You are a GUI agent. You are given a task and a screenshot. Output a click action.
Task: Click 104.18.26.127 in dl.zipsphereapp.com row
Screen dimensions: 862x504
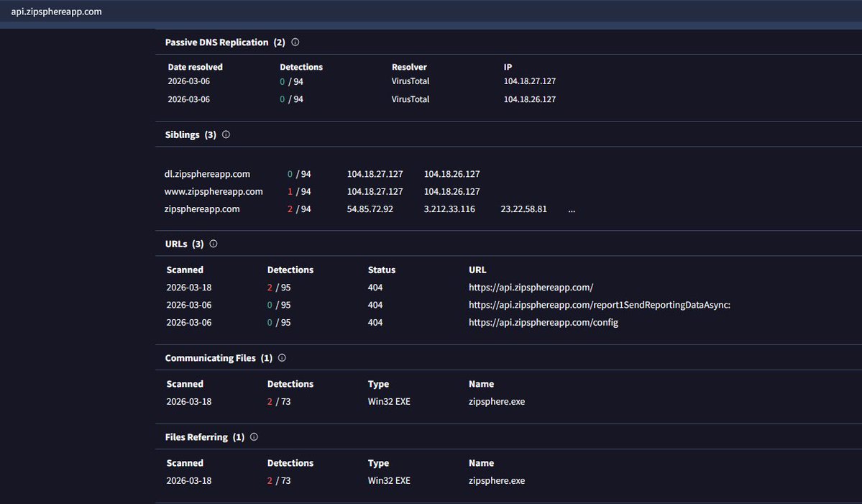pos(452,174)
